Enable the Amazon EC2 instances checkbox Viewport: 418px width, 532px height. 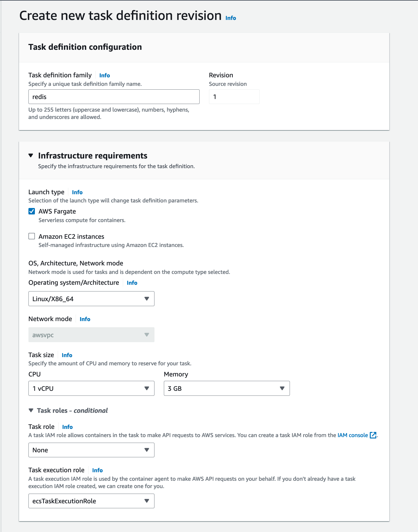pos(32,236)
